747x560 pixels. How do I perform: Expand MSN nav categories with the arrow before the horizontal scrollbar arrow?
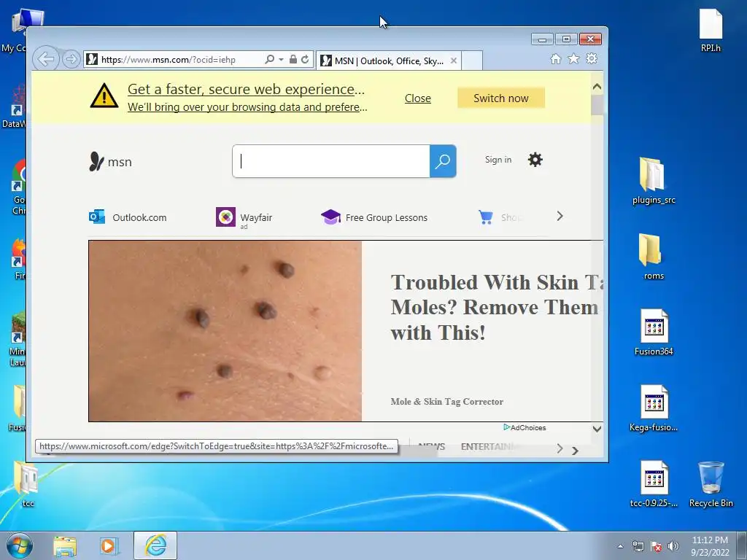tap(560, 448)
